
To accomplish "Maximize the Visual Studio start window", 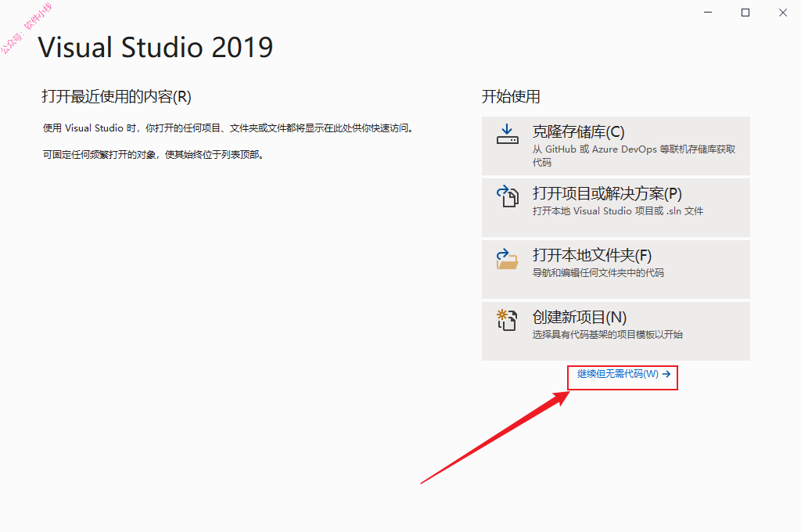I will point(745,13).
